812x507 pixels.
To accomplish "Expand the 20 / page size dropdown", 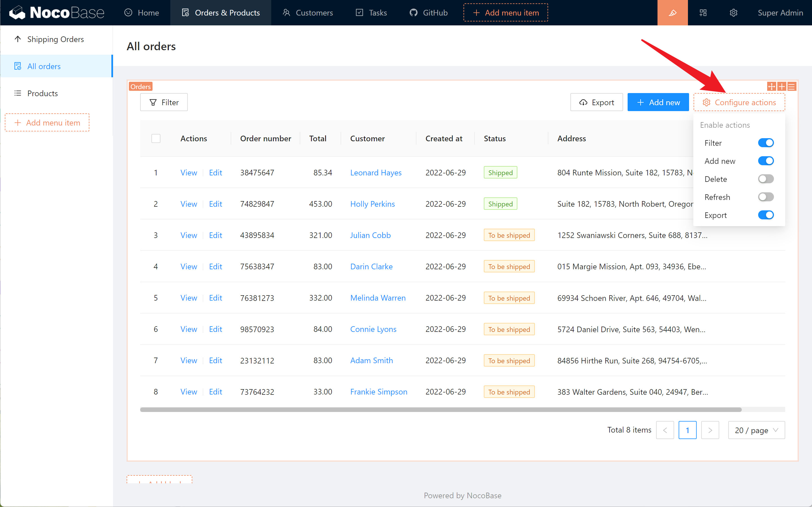I will pos(756,430).
